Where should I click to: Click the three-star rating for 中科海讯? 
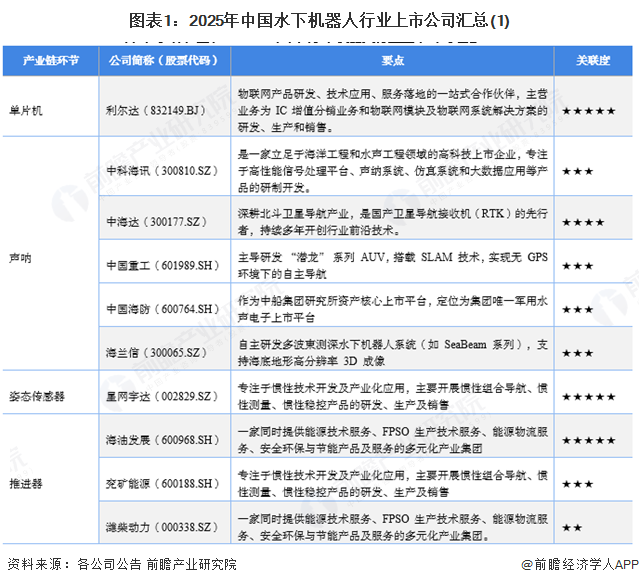click(577, 171)
